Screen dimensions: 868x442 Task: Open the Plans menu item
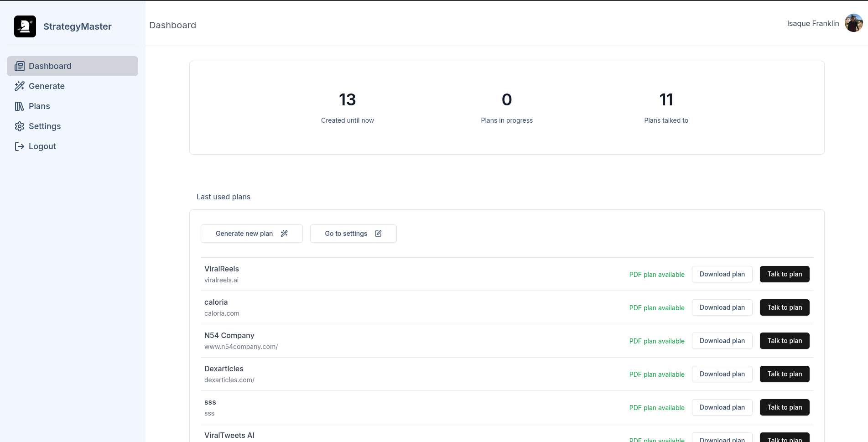tap(73, 106)
